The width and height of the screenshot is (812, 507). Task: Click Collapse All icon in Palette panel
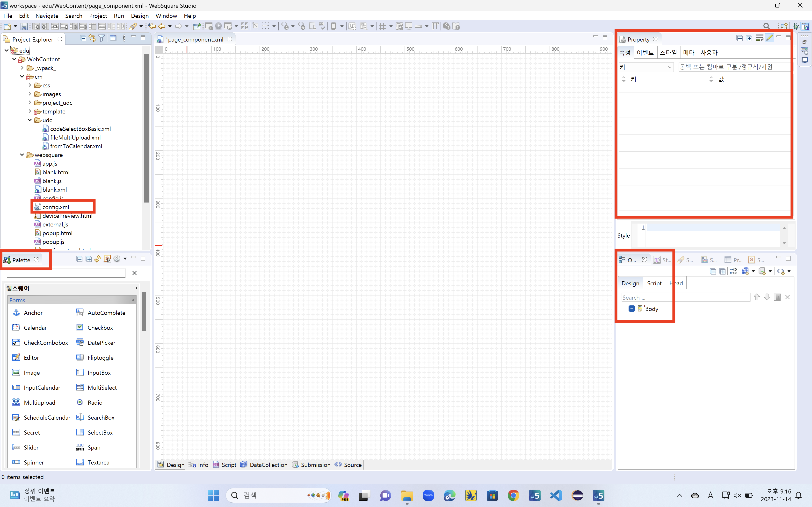80,259
